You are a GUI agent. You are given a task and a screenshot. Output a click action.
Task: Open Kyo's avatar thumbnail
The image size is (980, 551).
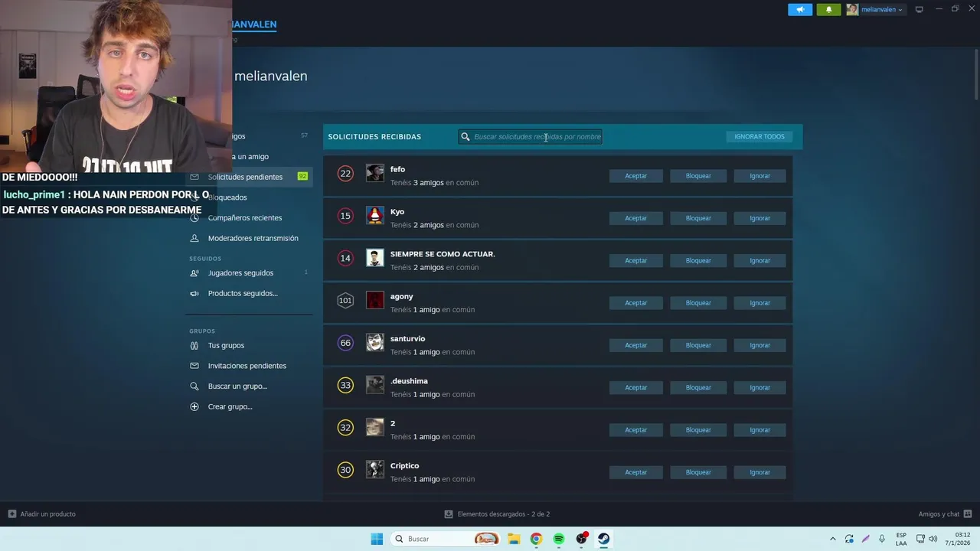click(x=375, y=215)
